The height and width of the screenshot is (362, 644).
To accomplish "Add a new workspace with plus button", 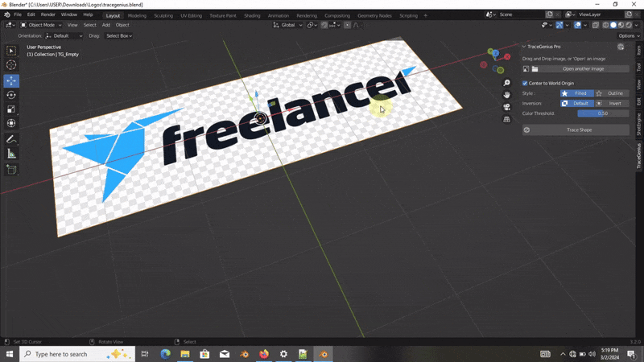I will click(426, 15).
